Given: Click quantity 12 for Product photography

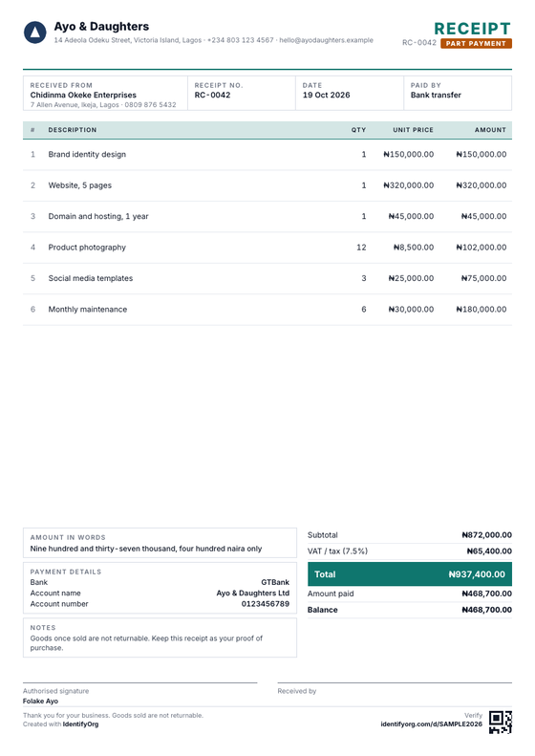Looking at the screenshot, I should tap(361, 248).
